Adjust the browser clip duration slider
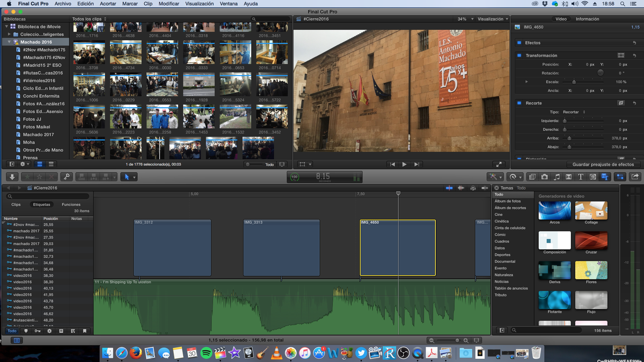The height and width of the screenshot is (362, 644). pos(254,165)
